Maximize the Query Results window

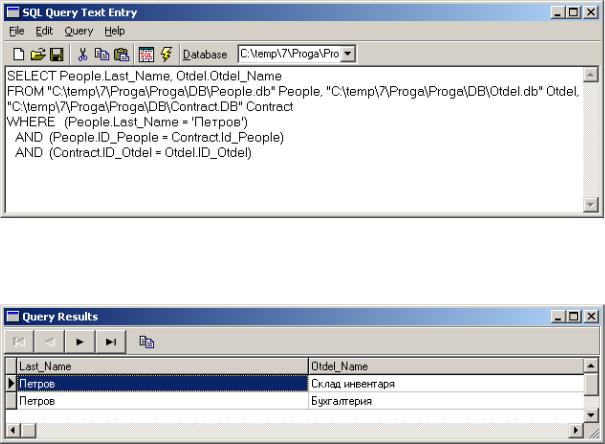pos(574,317)
